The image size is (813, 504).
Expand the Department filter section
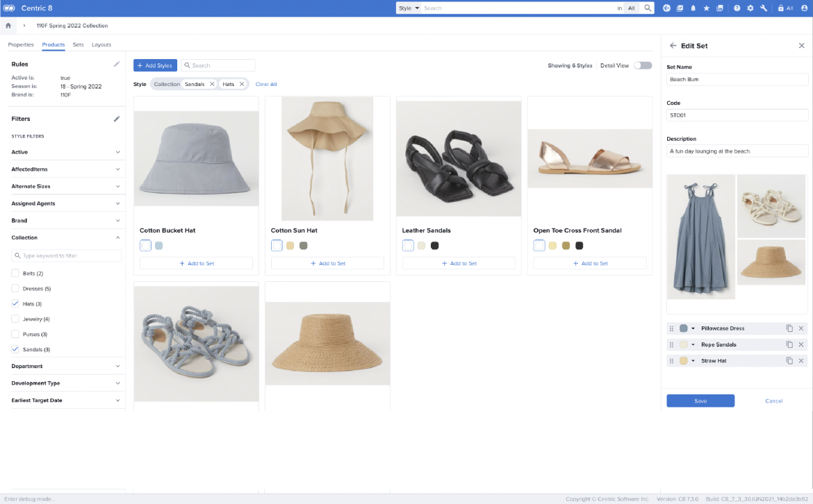click(117, 366)
